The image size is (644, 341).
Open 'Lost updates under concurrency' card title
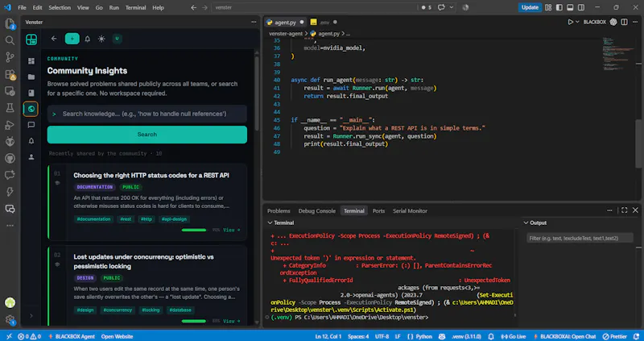144,262
